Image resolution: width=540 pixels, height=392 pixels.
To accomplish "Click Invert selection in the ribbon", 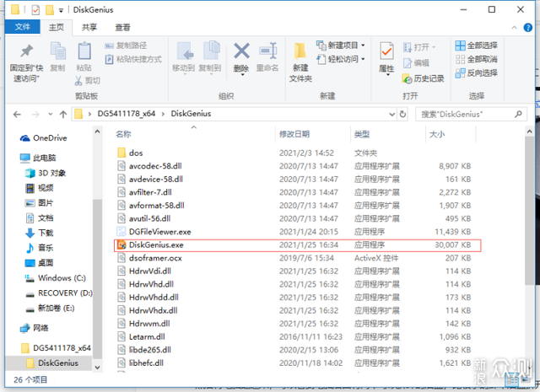I will (476, 73).
